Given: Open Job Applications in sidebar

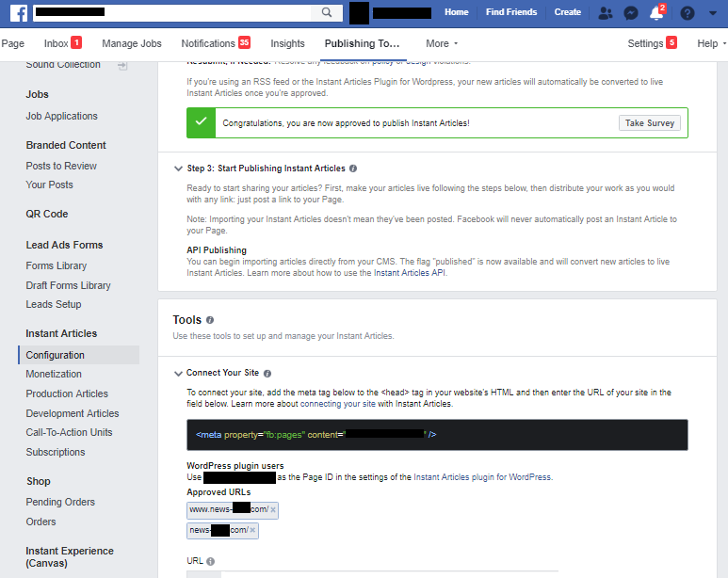Looking at the screenshot, I should [62, 116].
